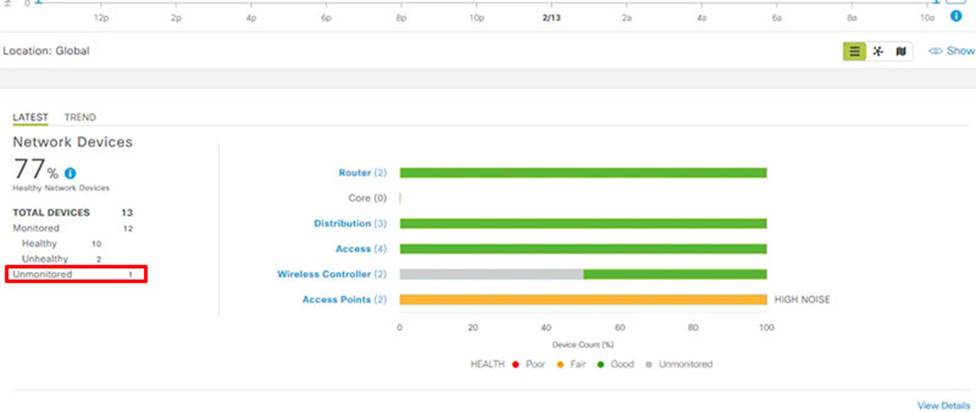Click timeline info icon near 10a

click(956, 17)
